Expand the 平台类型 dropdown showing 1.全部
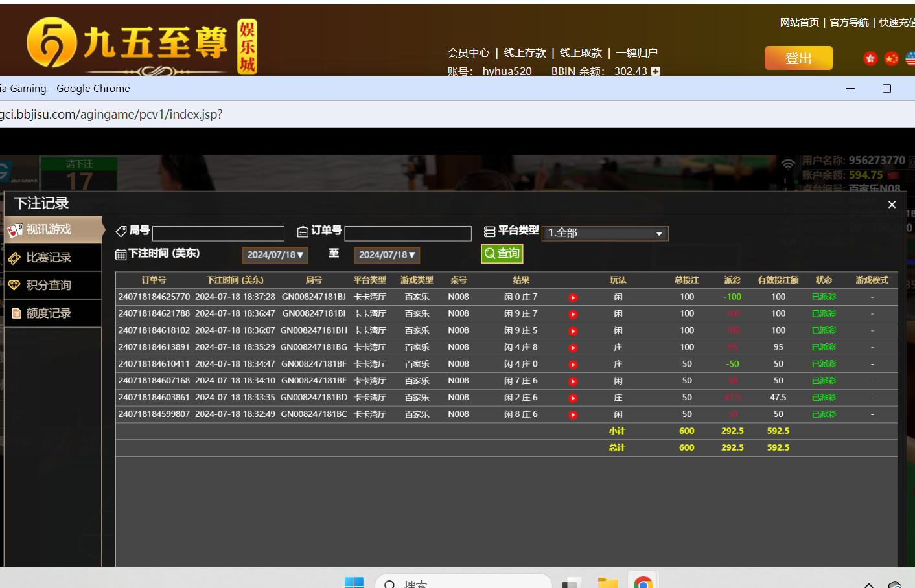 point(605,233)
